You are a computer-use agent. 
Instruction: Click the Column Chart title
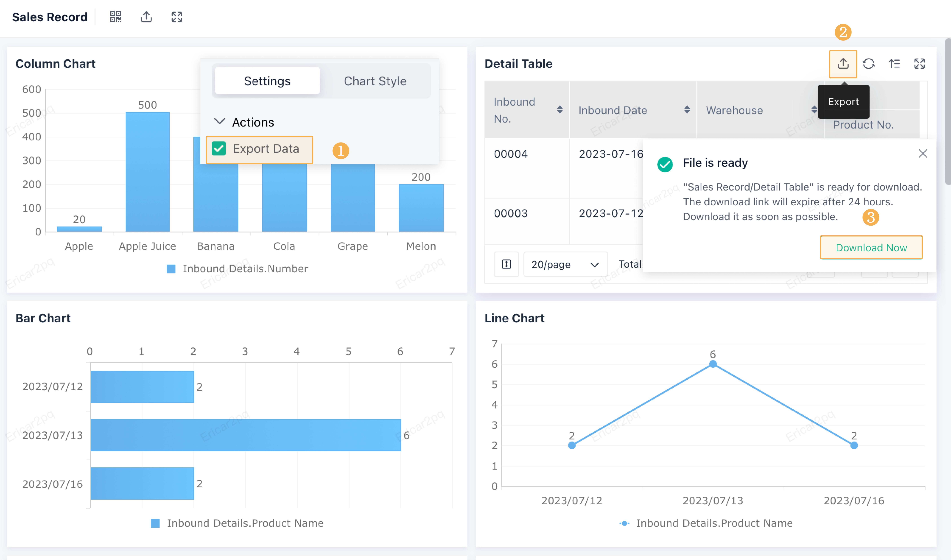(x=55, y=64)
